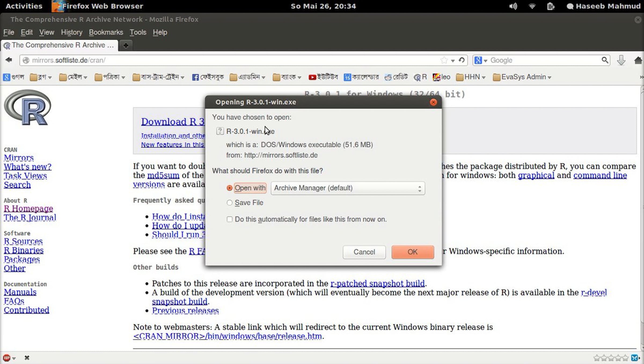Open the R bookmark in the bookmarks toolbar

(x=420, y=77)
